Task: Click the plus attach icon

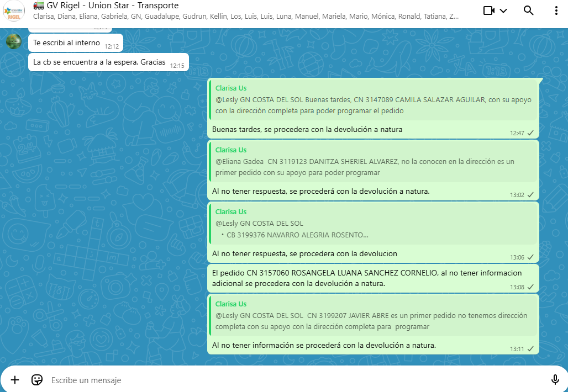Action: pos(15,380)
